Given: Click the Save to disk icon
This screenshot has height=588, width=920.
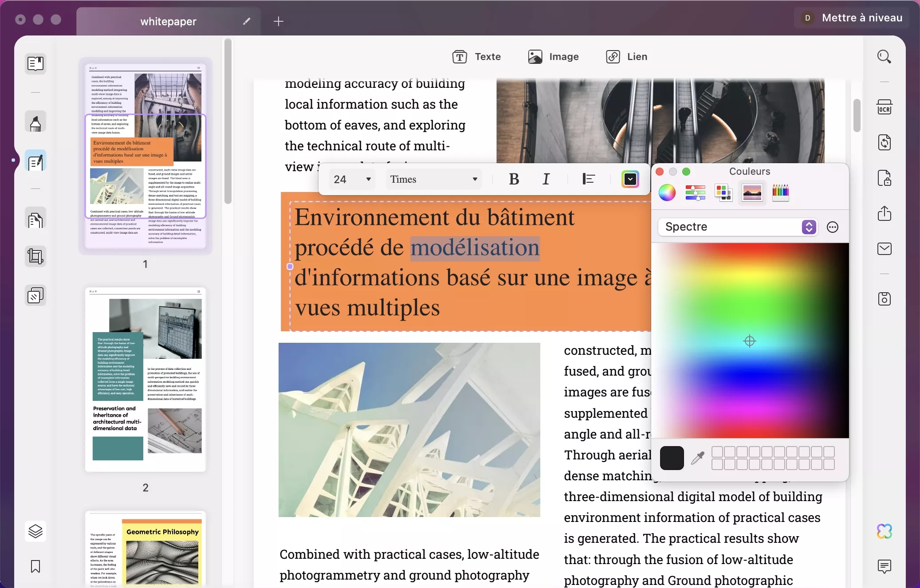Looking at the screenshot, I should pos(884,299).
